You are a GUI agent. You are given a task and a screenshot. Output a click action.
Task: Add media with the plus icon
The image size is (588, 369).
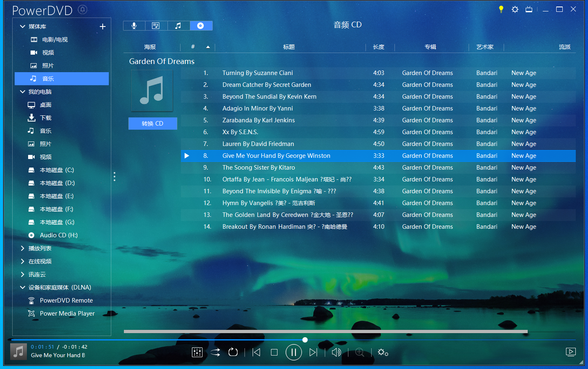point(103,27)
